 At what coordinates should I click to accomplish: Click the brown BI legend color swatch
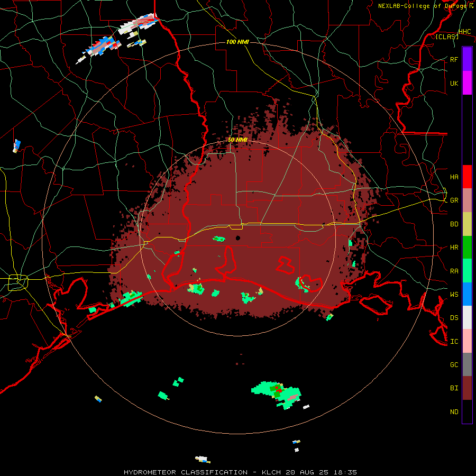coord(467,388)
